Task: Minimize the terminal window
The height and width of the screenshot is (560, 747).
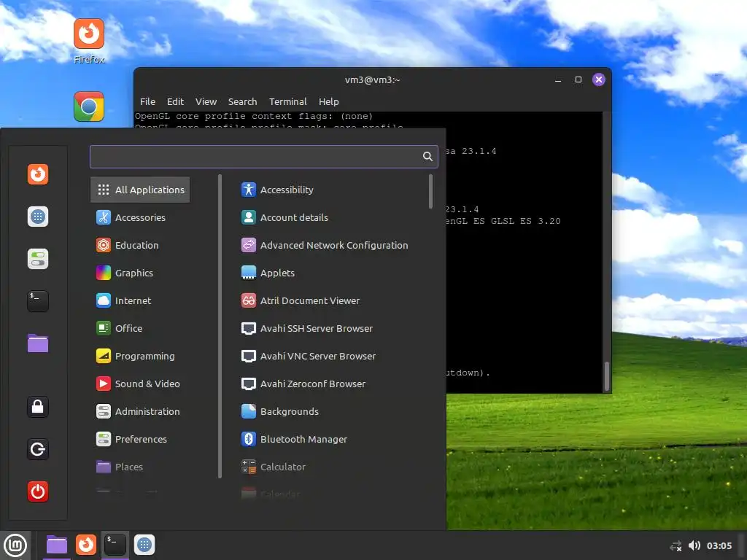Action: pyautogui.click(x=558, y=80)
